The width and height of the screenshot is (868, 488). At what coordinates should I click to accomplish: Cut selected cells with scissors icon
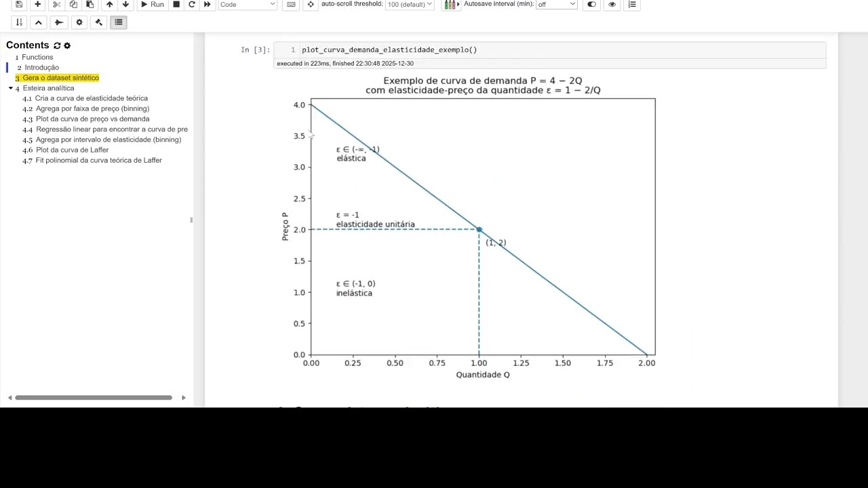tap(57, 4)
